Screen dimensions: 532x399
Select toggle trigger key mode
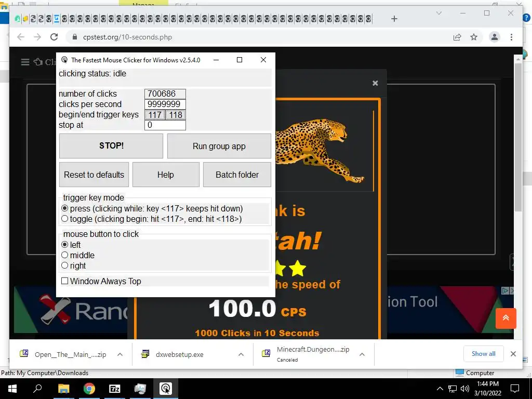65,219
